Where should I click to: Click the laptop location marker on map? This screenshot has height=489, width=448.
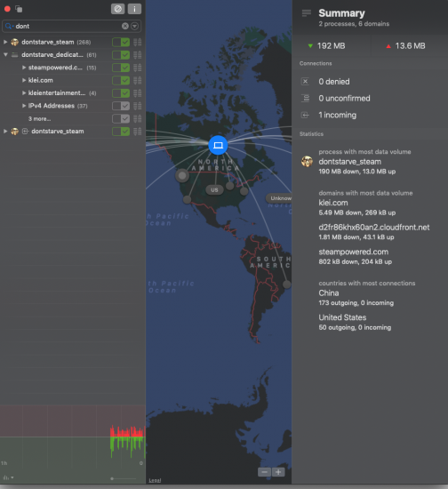(218, 145)
